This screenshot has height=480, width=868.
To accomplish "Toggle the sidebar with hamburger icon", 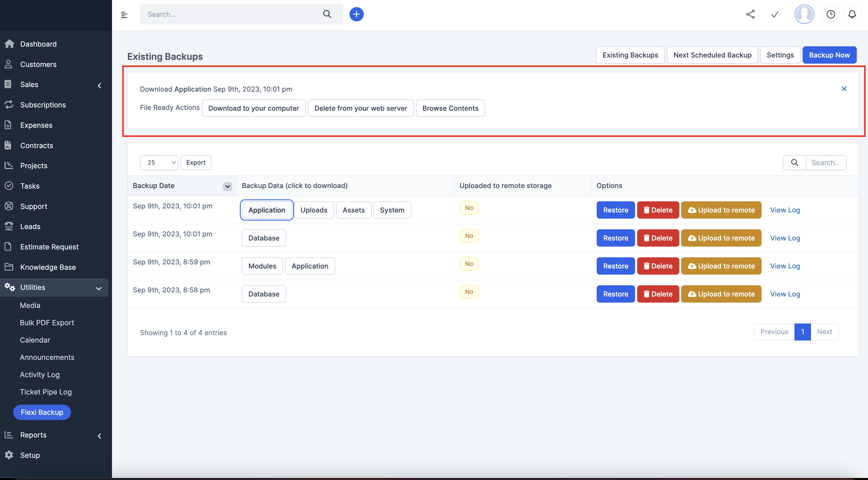I will (x=124, y=14).
